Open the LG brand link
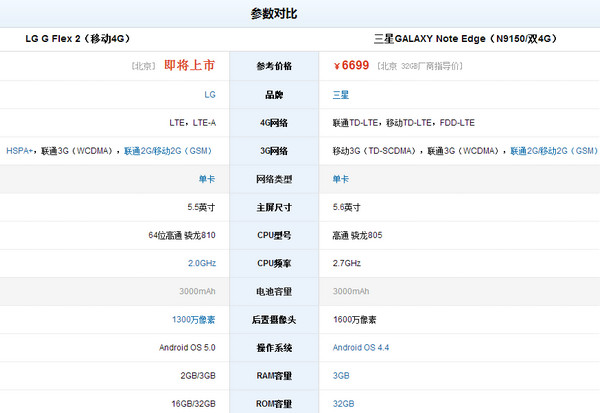The image size is (600, 413). point(210,94)
